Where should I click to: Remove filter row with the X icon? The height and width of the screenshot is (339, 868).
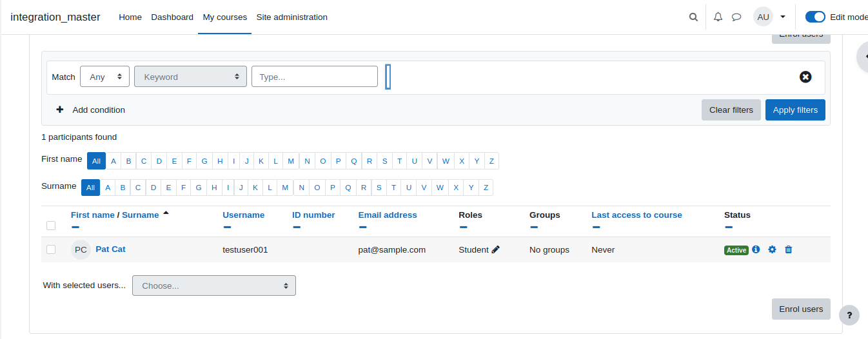tap(805, 77)
